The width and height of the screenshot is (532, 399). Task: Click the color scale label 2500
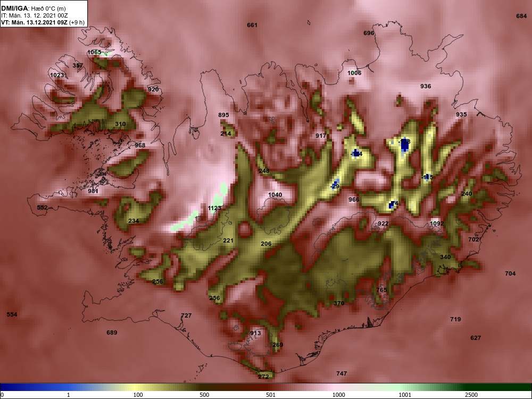click(x=471, y=395)
